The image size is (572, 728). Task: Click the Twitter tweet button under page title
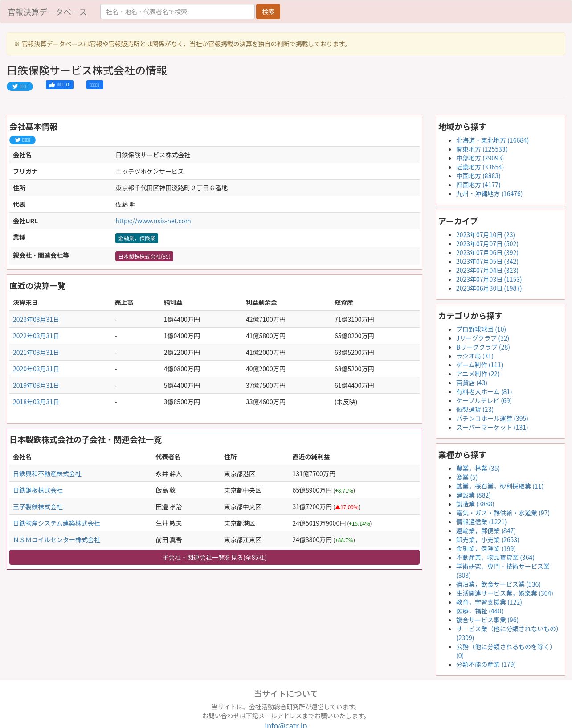pos(20,86)
